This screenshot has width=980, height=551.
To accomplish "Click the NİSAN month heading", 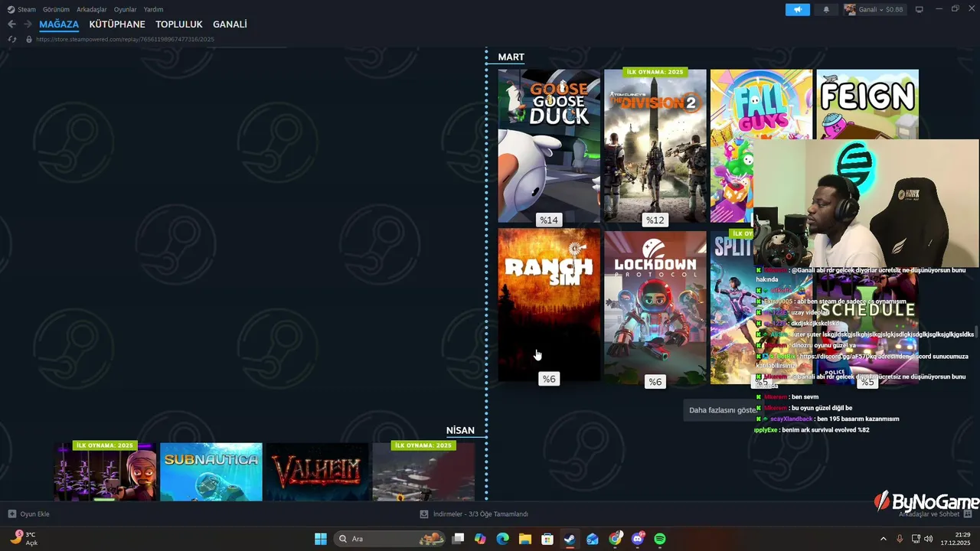I will click(460, 431).
